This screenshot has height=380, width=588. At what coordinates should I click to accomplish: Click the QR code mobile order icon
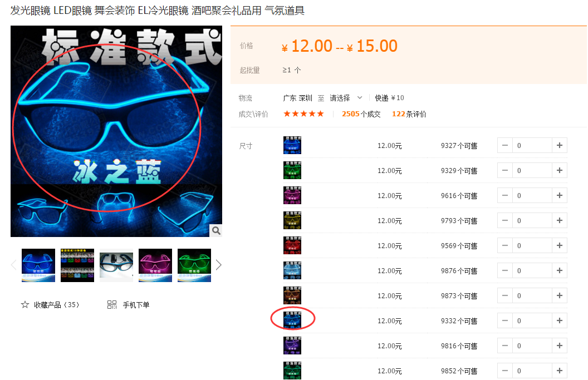(x=112, y=305)
